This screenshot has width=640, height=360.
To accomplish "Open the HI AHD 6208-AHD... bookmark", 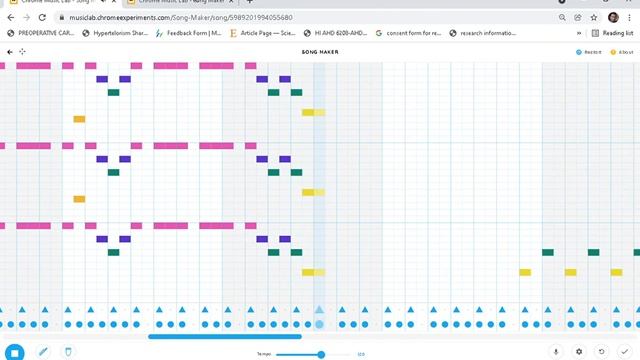I will point(336,33).
